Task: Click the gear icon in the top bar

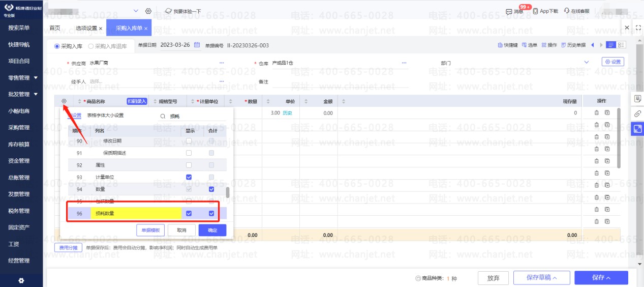Action: click(148, 11)
